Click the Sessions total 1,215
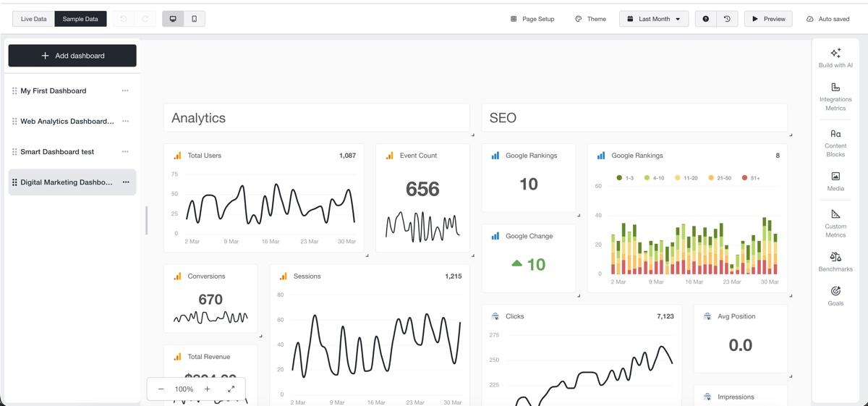Image resolution: width=868 pixels, height=406 pixels. click(x=454, y=276)
